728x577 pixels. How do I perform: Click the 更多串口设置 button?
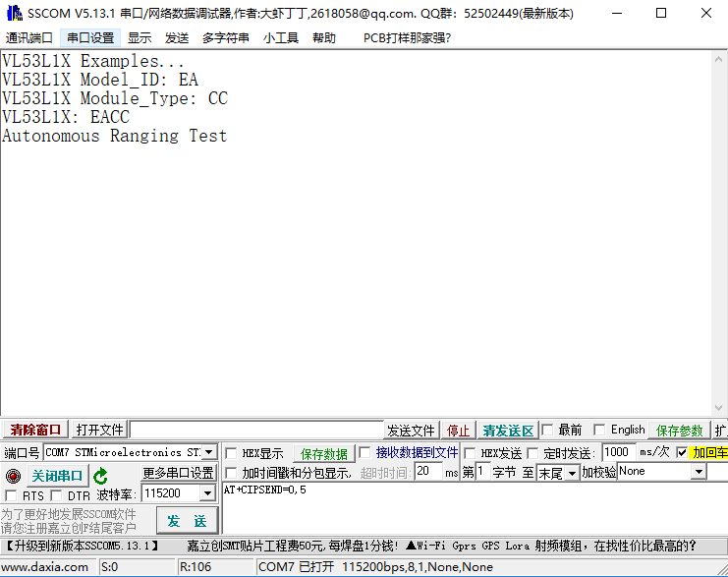178,473
